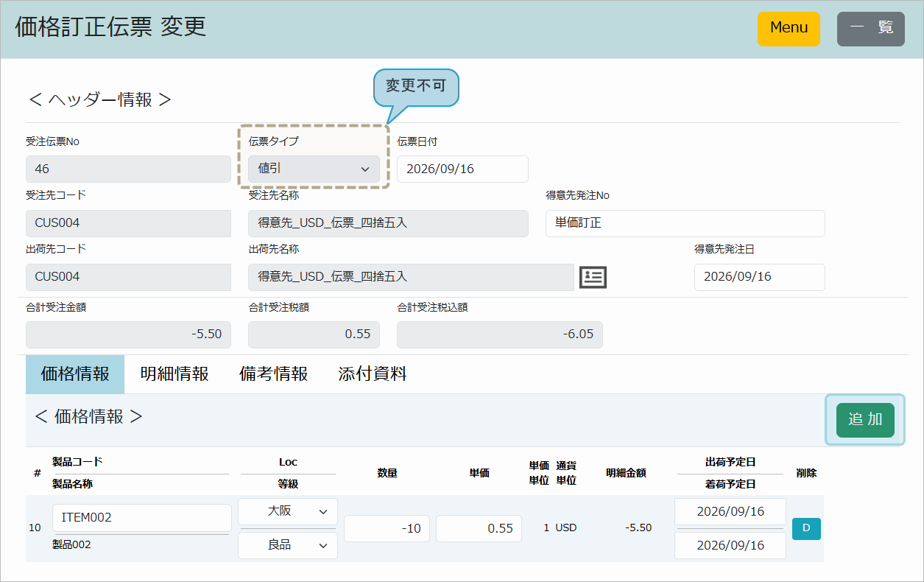Click the 製品コード field ITEM002

click(142, 518)
